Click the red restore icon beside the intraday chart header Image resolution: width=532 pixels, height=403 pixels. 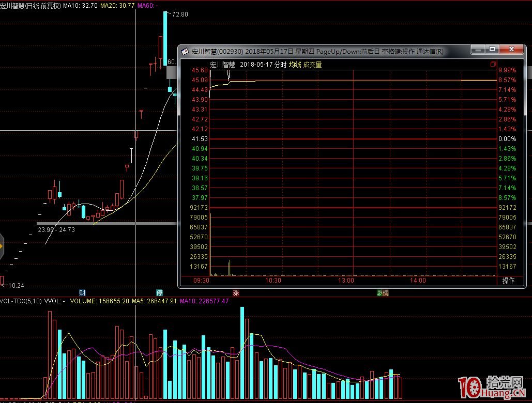pos(493,64)
